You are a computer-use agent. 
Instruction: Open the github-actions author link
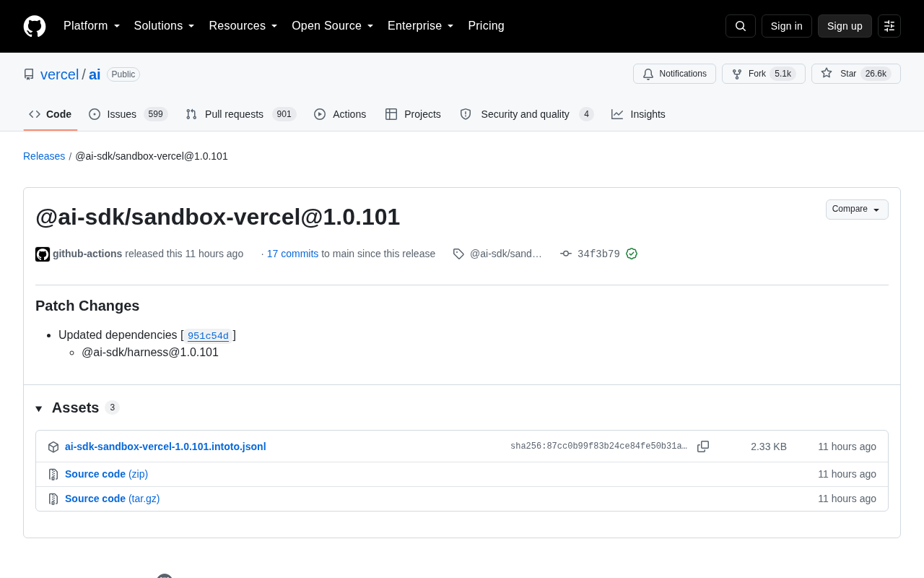(x=87, y=254)
